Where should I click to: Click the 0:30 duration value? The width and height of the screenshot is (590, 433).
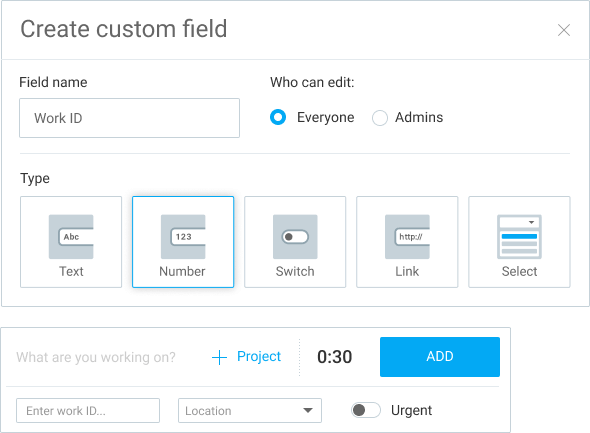335,357
